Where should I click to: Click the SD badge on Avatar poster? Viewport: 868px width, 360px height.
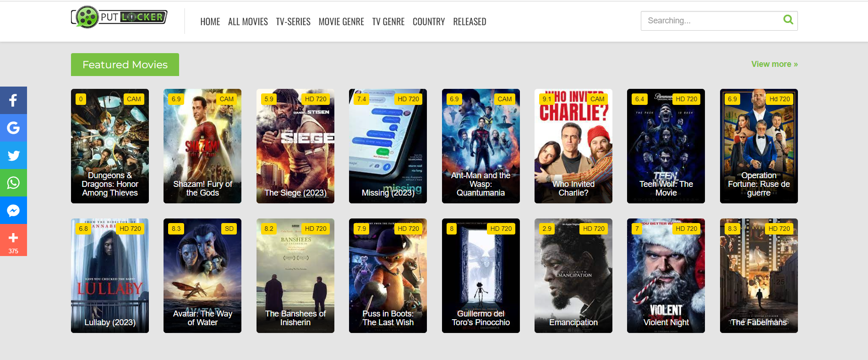pyautogui.click(x=229, y=229)
